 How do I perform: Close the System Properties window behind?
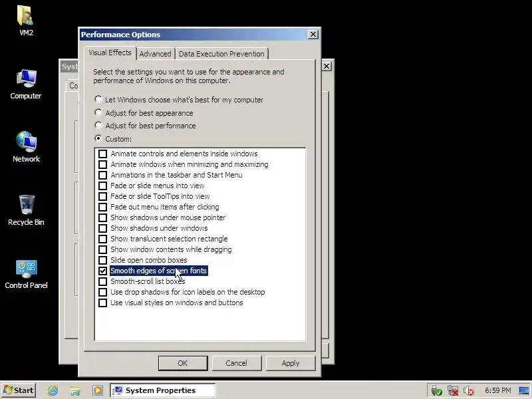tap(327, 66)
